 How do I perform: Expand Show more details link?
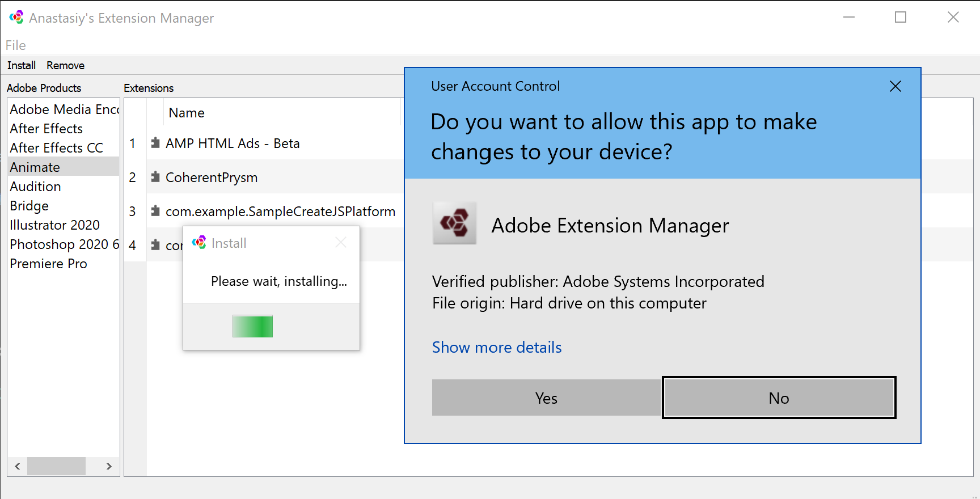click(497, 347)
